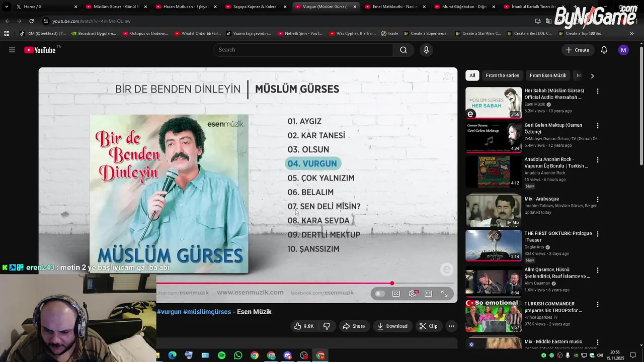Image resolution: width=644 pixels, height=362 pixels.
Task: Open the notifications bell
Action: point(604,50)
